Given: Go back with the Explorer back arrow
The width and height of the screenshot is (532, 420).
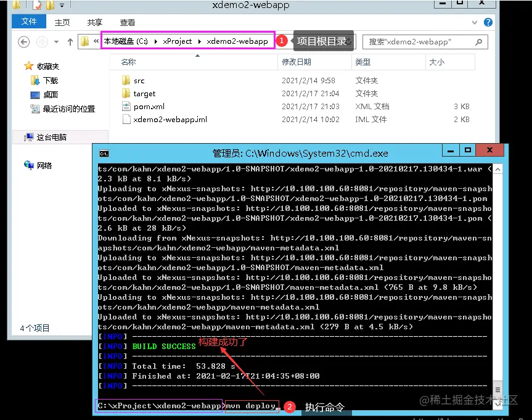Looking at the screenshot, I should [x=24, y=42].
